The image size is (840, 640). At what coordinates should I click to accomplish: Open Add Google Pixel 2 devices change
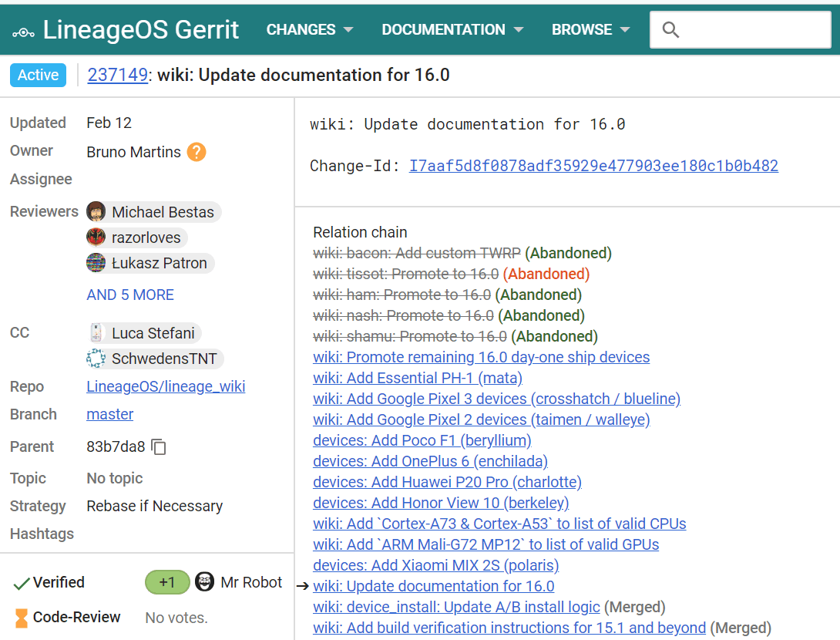point(481,419)
